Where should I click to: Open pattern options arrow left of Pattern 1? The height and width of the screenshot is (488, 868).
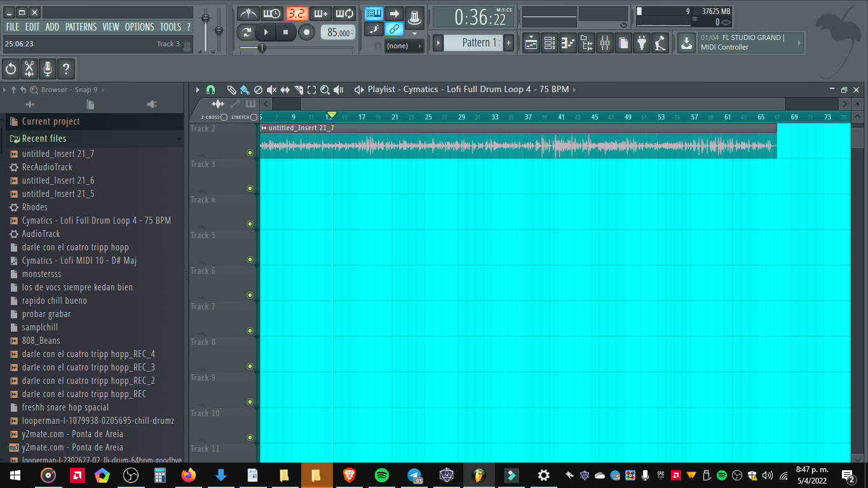(x=438, y=43)
